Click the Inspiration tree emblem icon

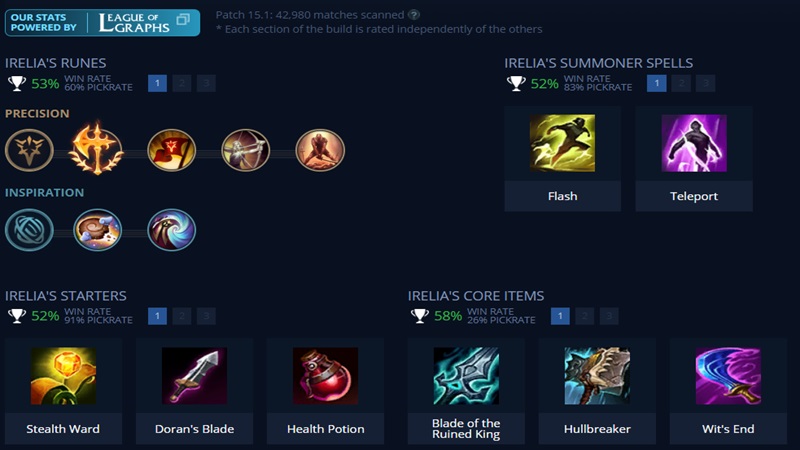coord(30,230)
